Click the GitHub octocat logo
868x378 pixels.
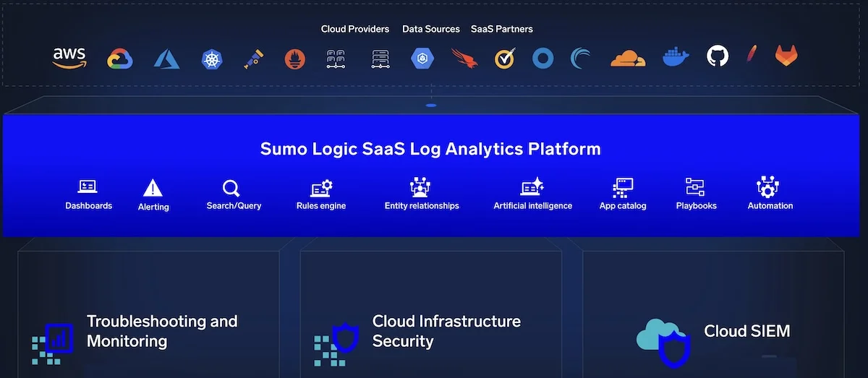pos(718,56)
